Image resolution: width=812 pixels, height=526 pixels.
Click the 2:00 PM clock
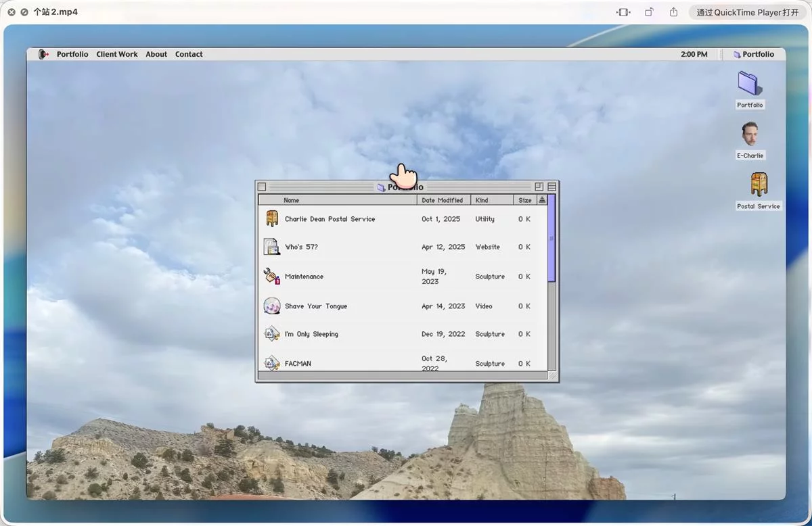point(694,54)
